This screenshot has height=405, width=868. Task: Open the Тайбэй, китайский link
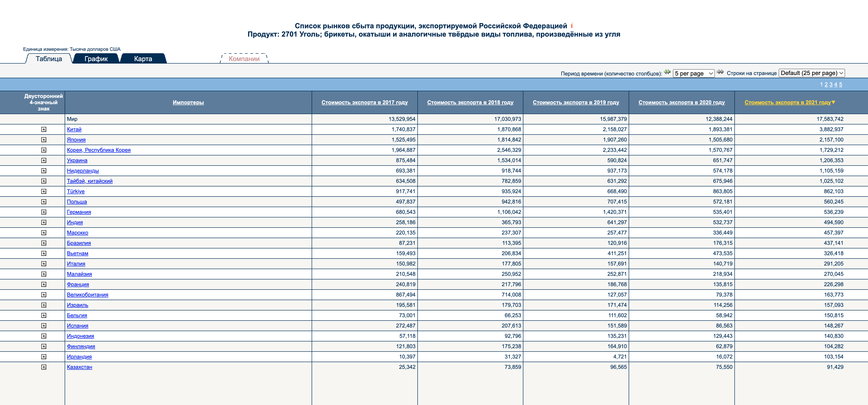90,181
